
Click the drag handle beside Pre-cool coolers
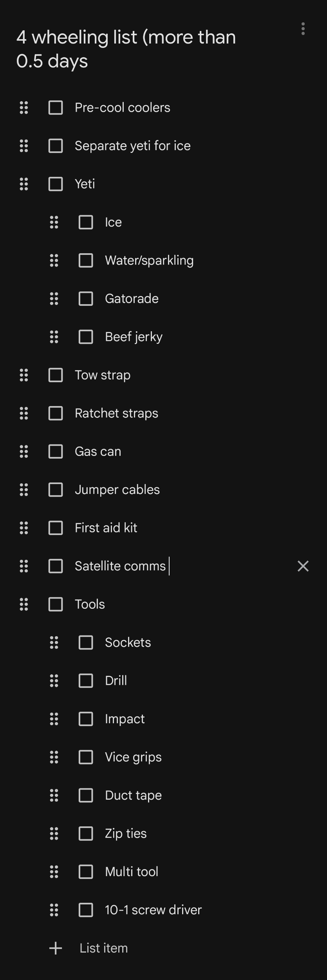click(23, 107)
